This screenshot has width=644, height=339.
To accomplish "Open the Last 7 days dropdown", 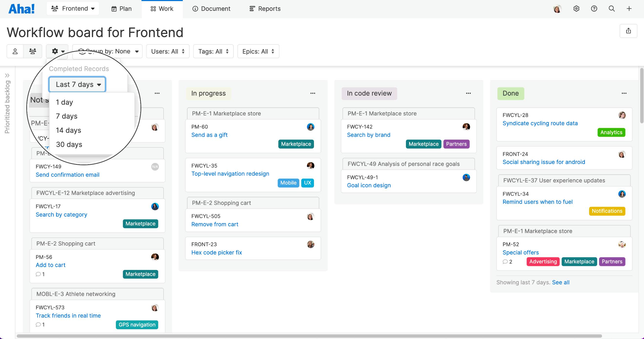I will [x=77, y=84].
